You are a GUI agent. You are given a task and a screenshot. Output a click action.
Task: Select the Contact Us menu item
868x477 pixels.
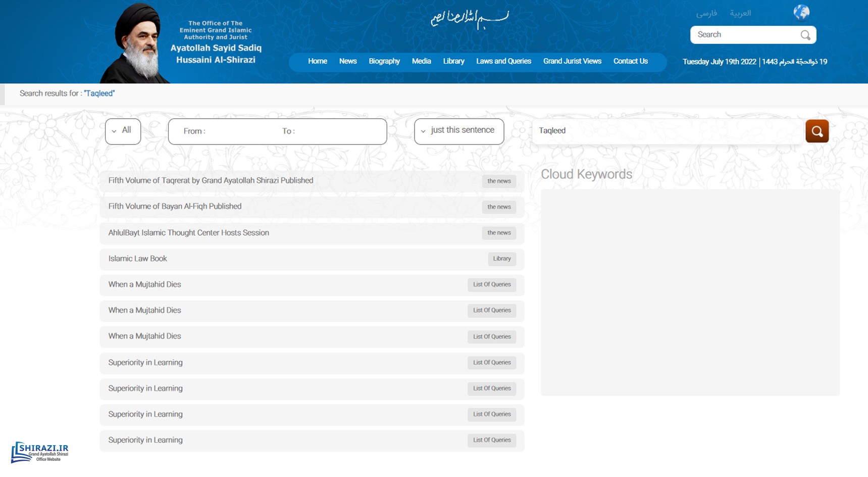(x=630, y=61)
